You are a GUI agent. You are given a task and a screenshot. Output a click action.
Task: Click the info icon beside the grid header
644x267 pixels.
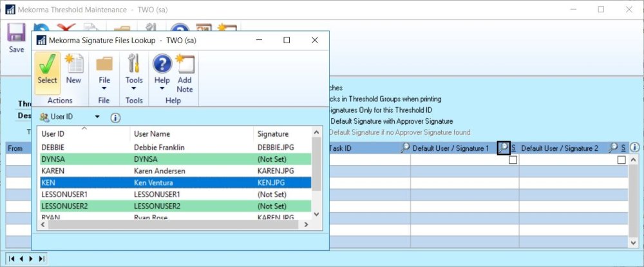pos(634,147)
